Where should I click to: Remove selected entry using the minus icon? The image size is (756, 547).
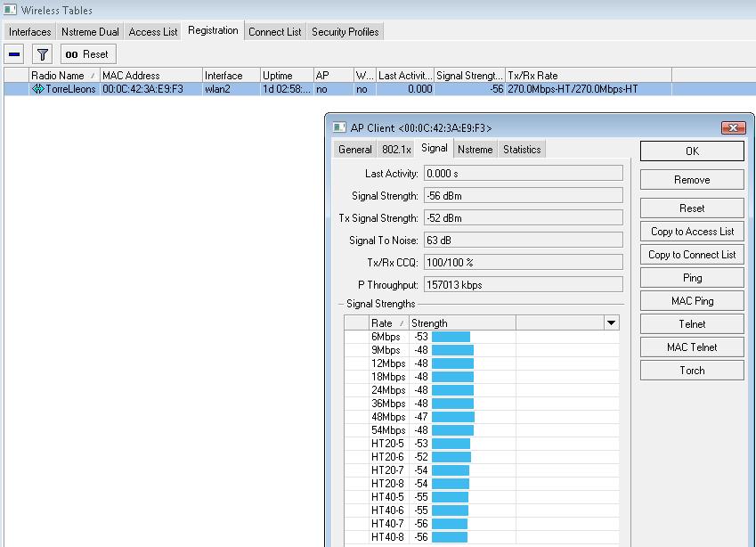pos(12,53)
